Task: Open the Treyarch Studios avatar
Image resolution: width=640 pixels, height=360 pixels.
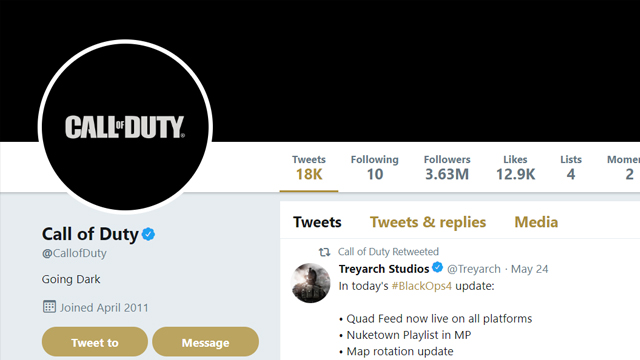Action: coord(311,283)
